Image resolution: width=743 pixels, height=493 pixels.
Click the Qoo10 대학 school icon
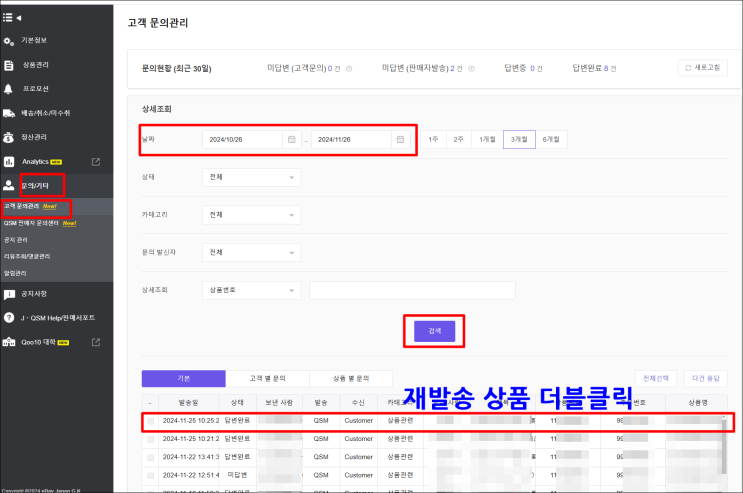9,342
